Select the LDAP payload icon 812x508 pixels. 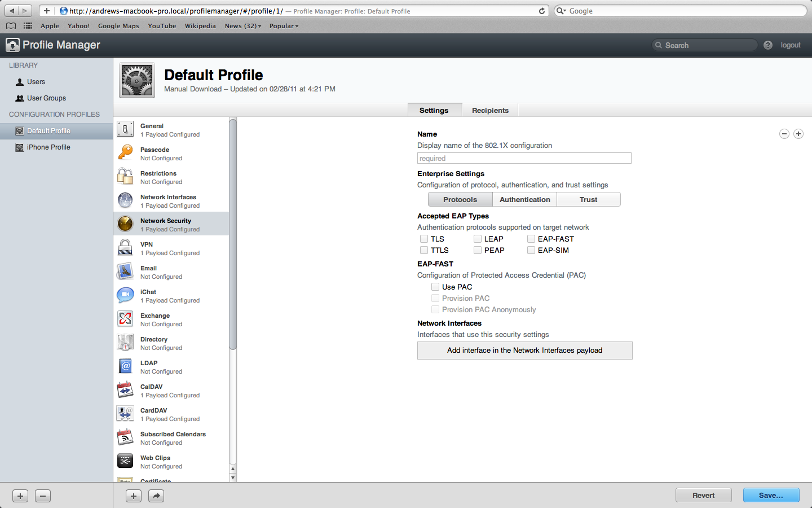tap(125, 366)
